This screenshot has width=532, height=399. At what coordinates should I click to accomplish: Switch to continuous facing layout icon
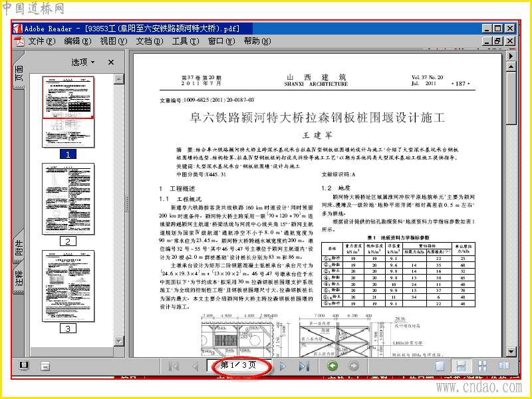click(482, 366)
